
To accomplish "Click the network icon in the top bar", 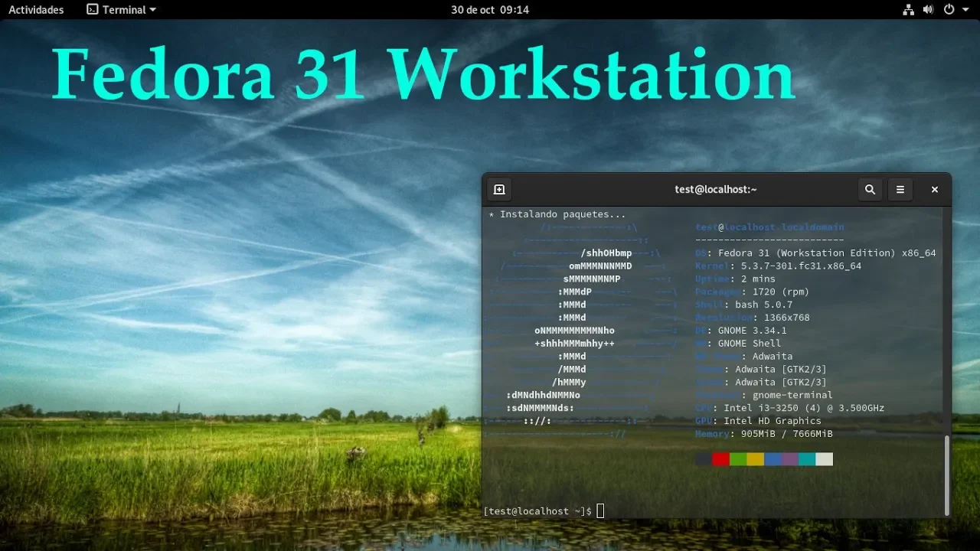I will [909, 10].
